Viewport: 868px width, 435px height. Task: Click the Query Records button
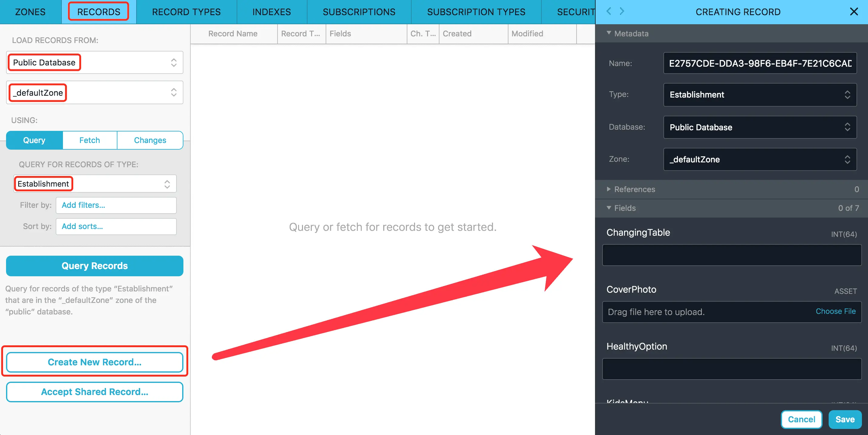[95, 266]
